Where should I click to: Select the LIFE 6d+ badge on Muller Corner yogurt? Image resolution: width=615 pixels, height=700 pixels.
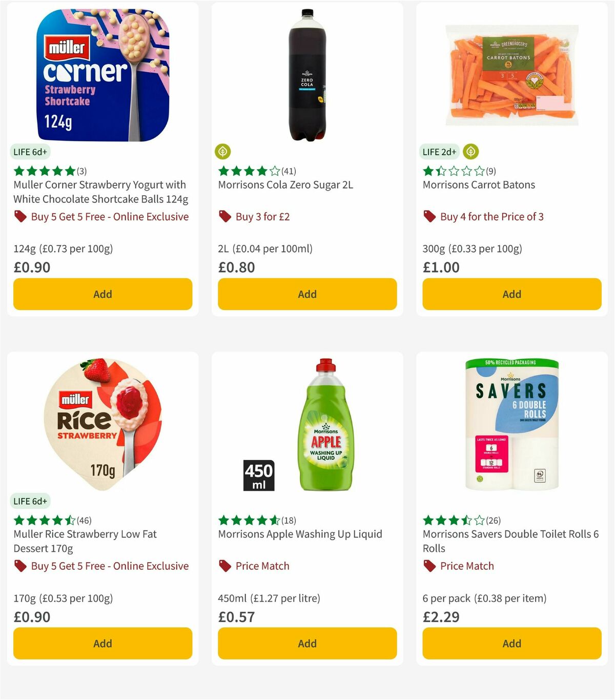click(31, 152)
